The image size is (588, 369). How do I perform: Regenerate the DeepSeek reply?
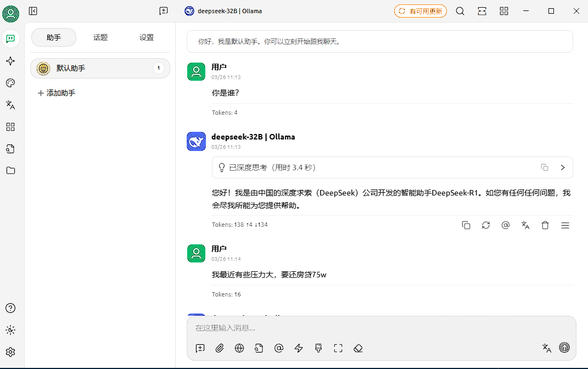tap(486, 225)
